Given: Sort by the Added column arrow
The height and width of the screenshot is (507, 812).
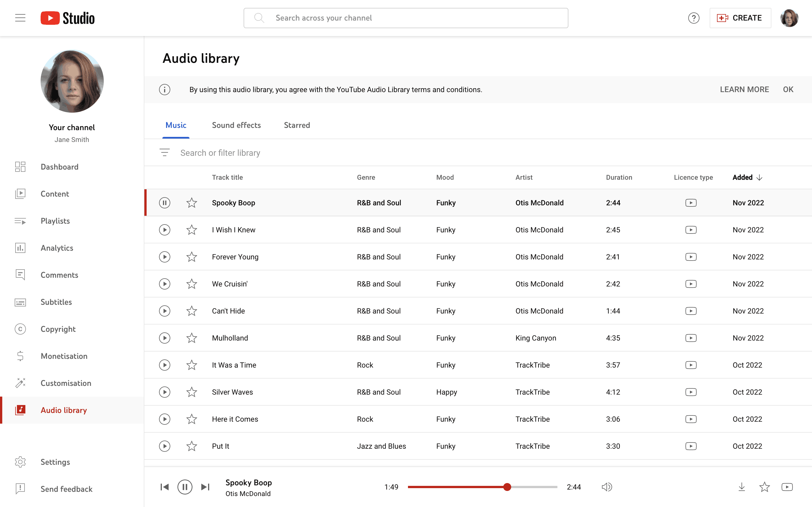Looking at the screenshot, I should pyautogui.click(x=759, y=177).
